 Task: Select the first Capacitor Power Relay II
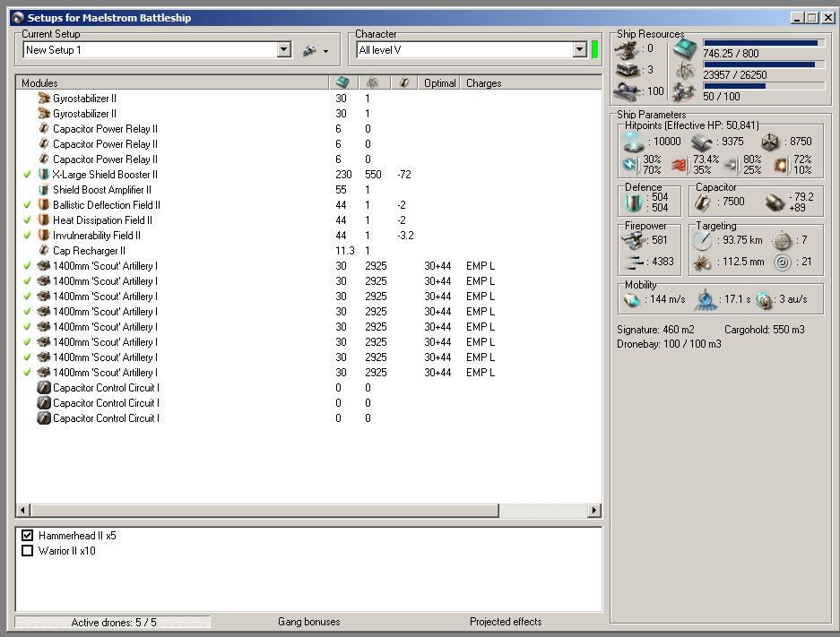(308, 129)
